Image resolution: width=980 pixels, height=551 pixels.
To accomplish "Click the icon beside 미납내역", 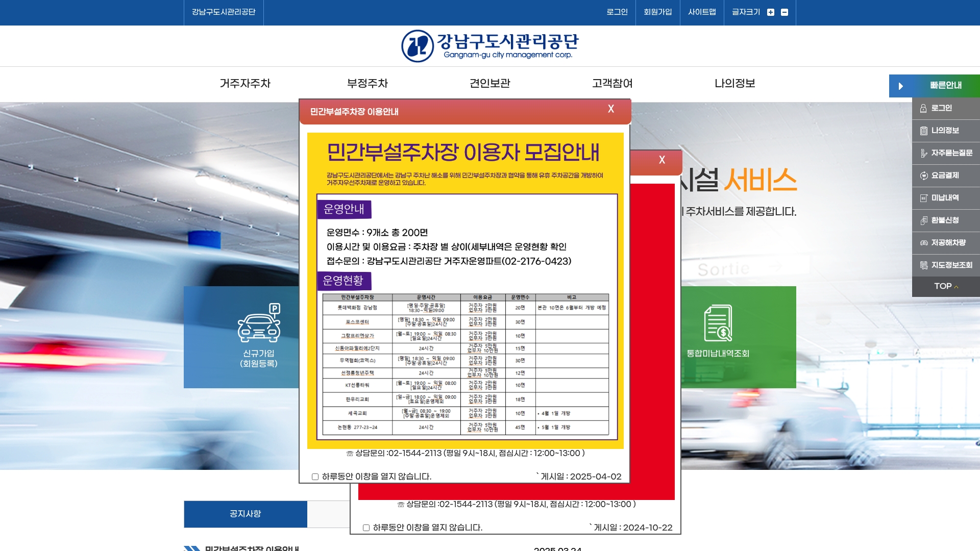I will [x=923, y=198].
